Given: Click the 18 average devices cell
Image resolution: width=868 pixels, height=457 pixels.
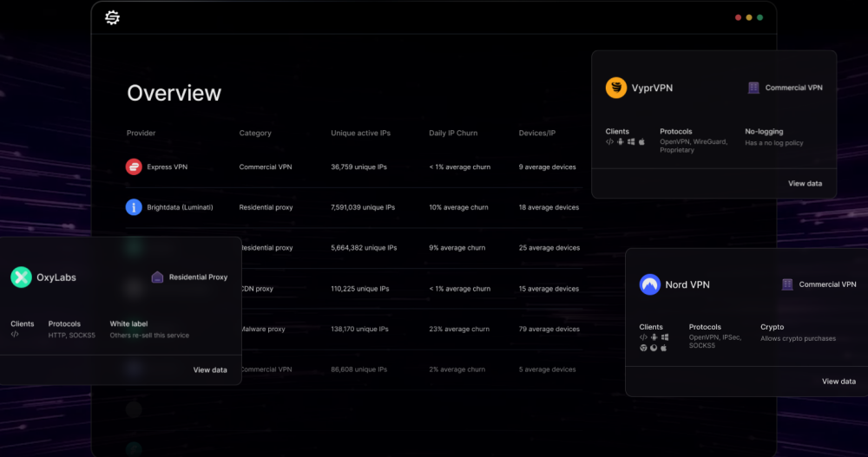Looking at the screenshot, I should [x=549, y=207].
